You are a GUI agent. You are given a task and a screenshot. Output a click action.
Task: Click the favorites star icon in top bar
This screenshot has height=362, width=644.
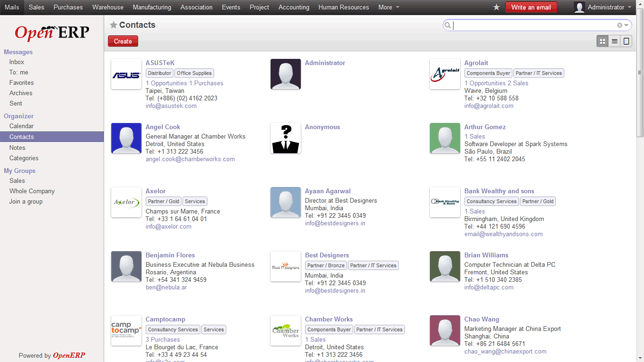tap(496, 7)
